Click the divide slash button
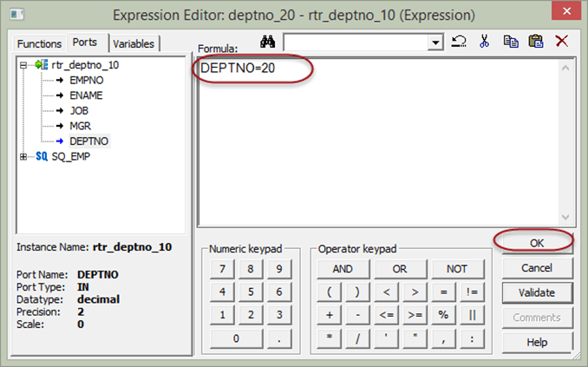Screen dimensions: 588x367 (x=357, y=338)
